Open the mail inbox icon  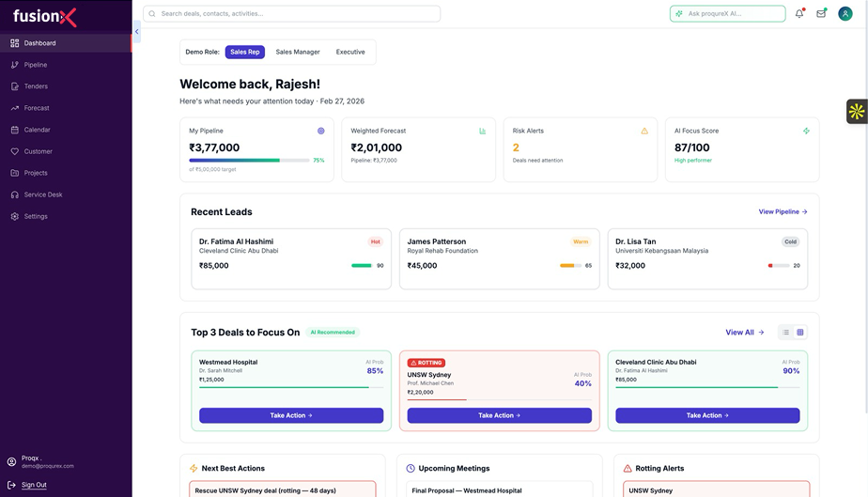tap(821, 14)
